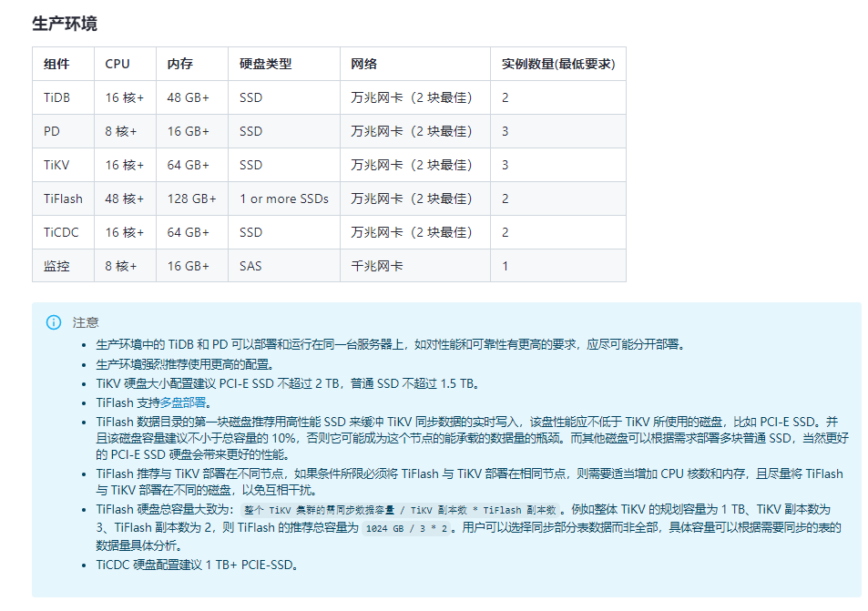Image resolution: width=868 pixels, height=611 pixels.
Task: Select the TiFlash component cell
Action: coord(63,199)
